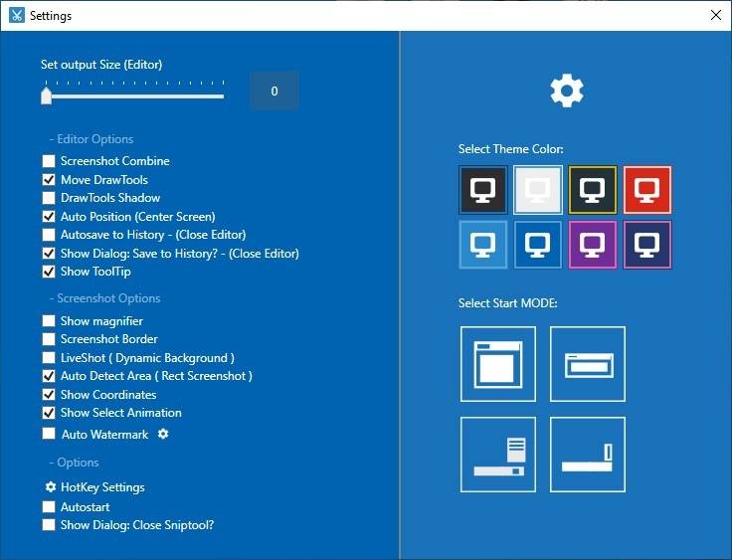
Task: Select the dark navy theme swatch
Action: 647,245
